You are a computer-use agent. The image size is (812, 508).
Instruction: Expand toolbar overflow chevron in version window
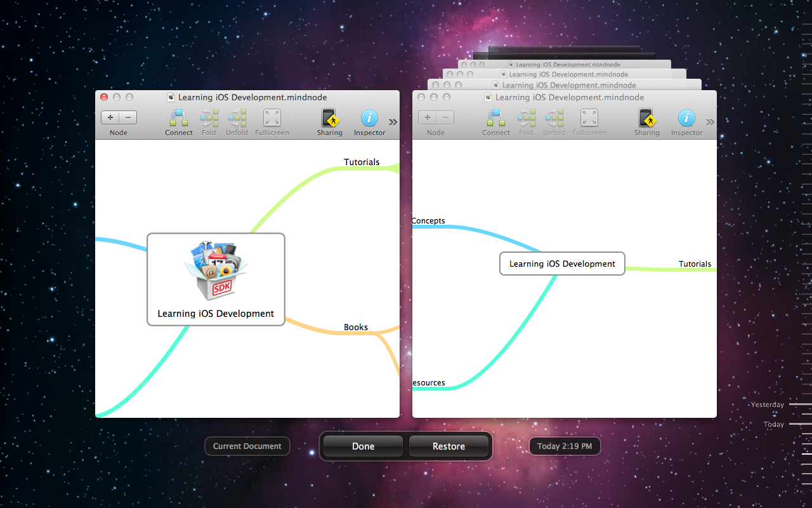pyautogui.click(x=710, y=122)
